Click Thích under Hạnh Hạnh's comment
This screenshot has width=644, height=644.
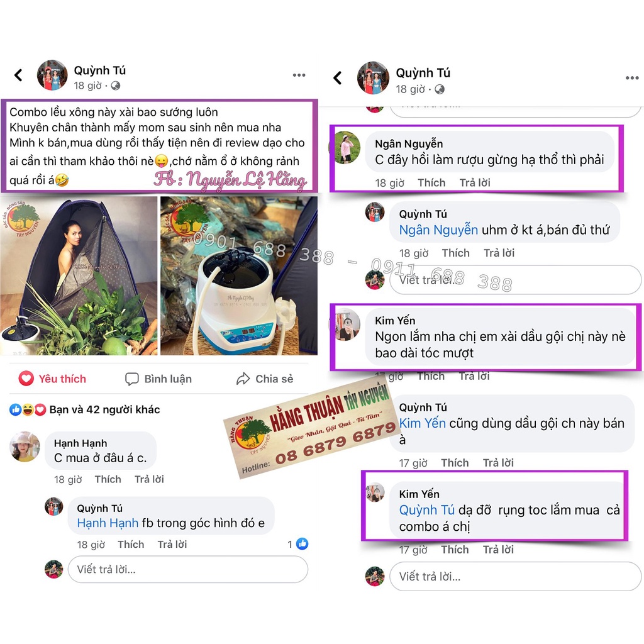[x=108, y=479]
